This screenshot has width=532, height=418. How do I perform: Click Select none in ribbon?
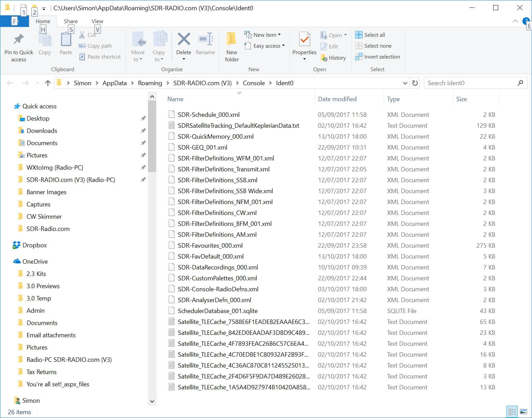pyautogui.click(x=373, y=46)
